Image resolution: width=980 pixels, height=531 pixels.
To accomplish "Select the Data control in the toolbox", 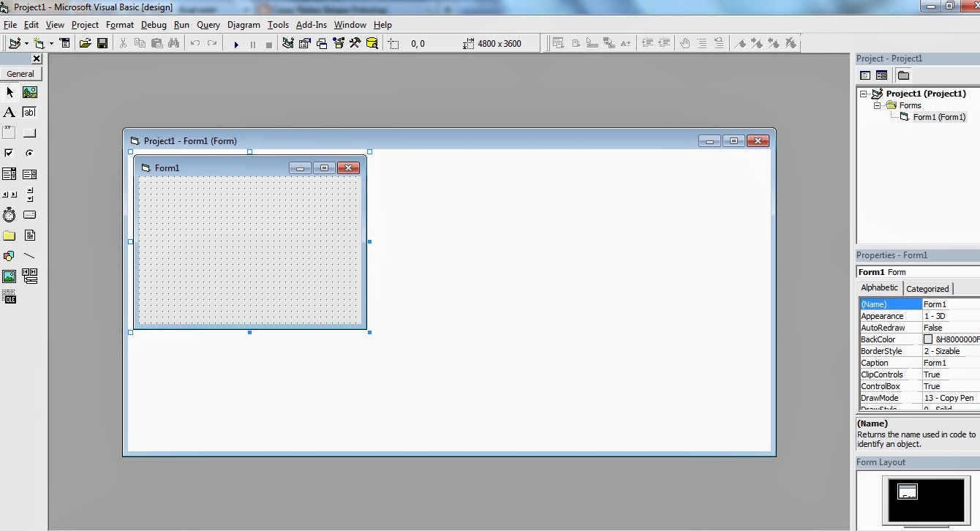I will click(x=30, y=276).
